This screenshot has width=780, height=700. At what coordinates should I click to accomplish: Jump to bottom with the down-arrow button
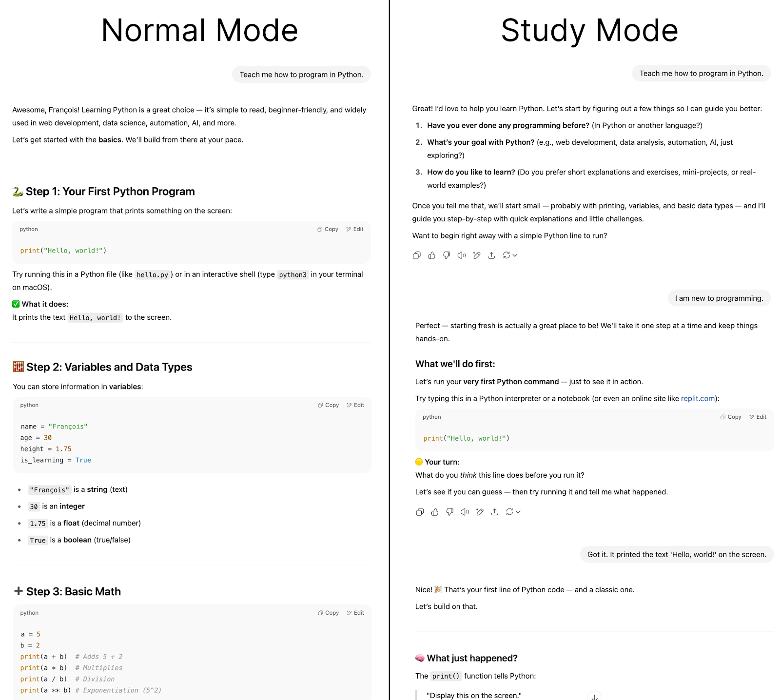(595, 696)
